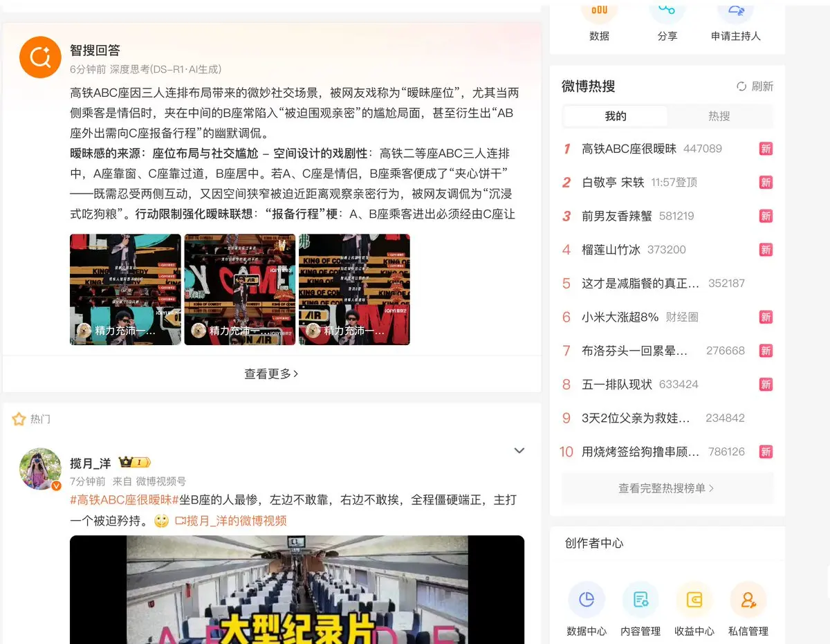Click the 申请主持人 icon
Image resolution: width=830 pixels, height=644 pixels.
point(735,12)
